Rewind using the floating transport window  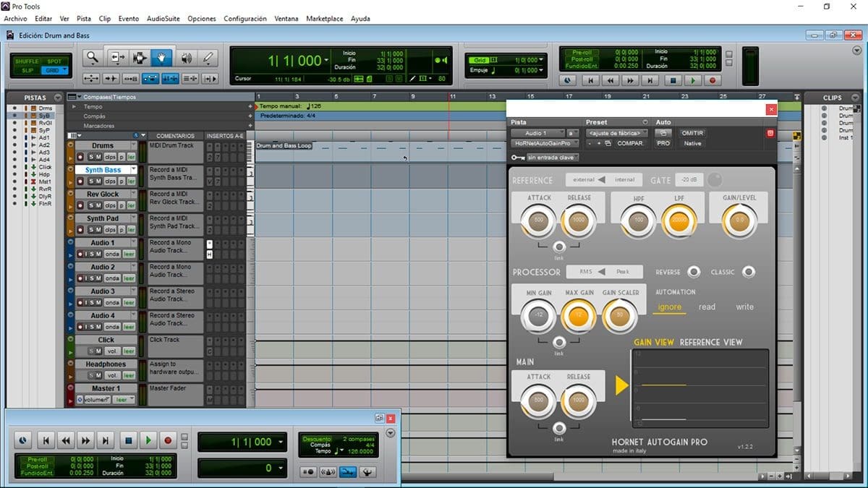pos(66,440)
